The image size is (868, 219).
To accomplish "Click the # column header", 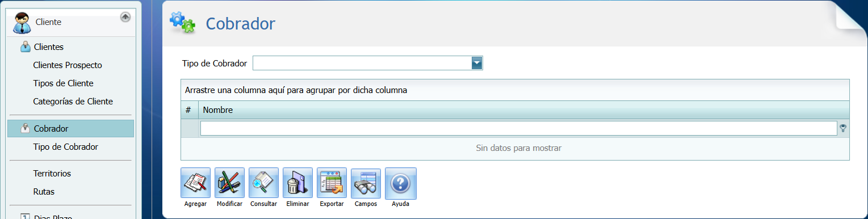I will pos(189,110).
